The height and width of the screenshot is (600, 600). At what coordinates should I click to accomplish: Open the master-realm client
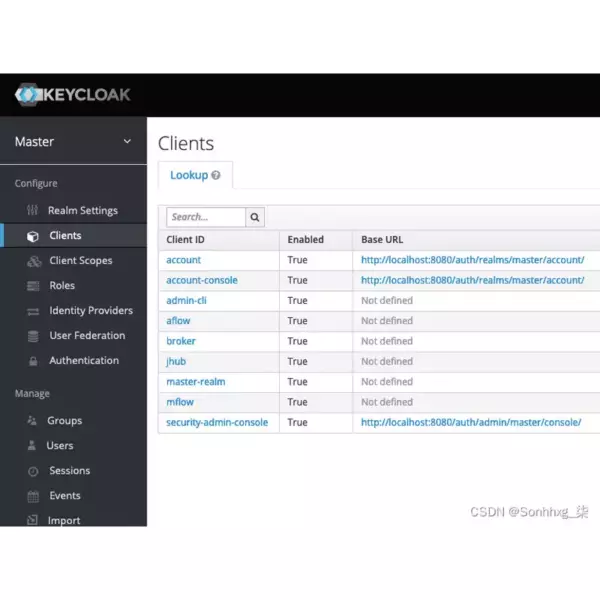(x=196, y=382)
